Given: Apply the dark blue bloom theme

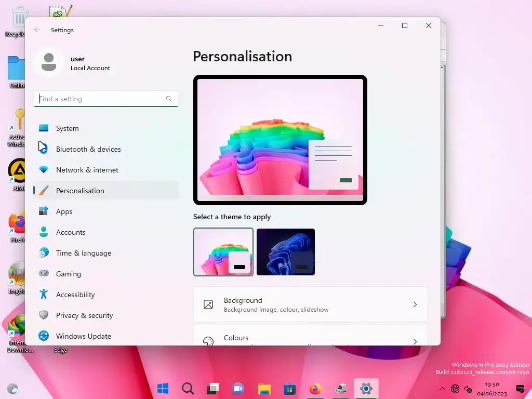Looking at the screenshot, I should tap(286, 252).
